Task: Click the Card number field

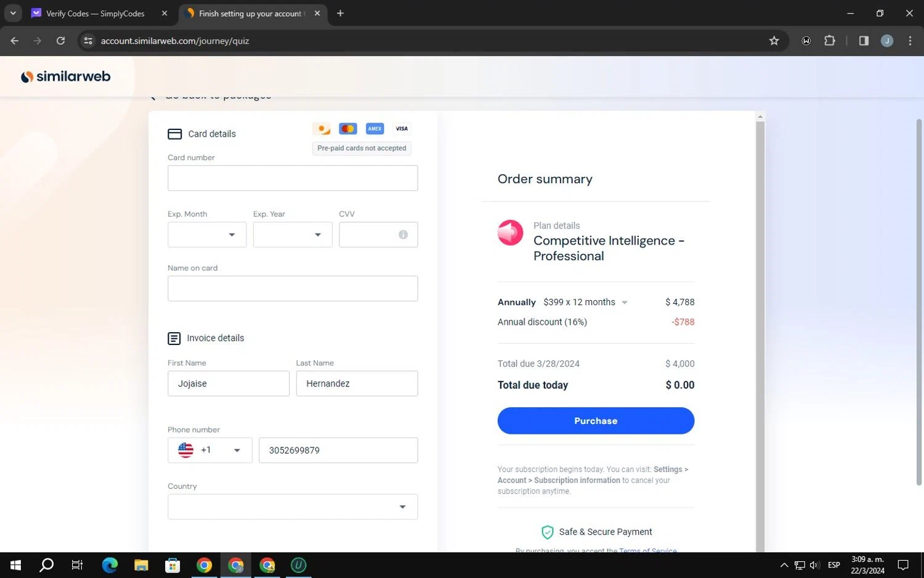Action: [293, 178]
